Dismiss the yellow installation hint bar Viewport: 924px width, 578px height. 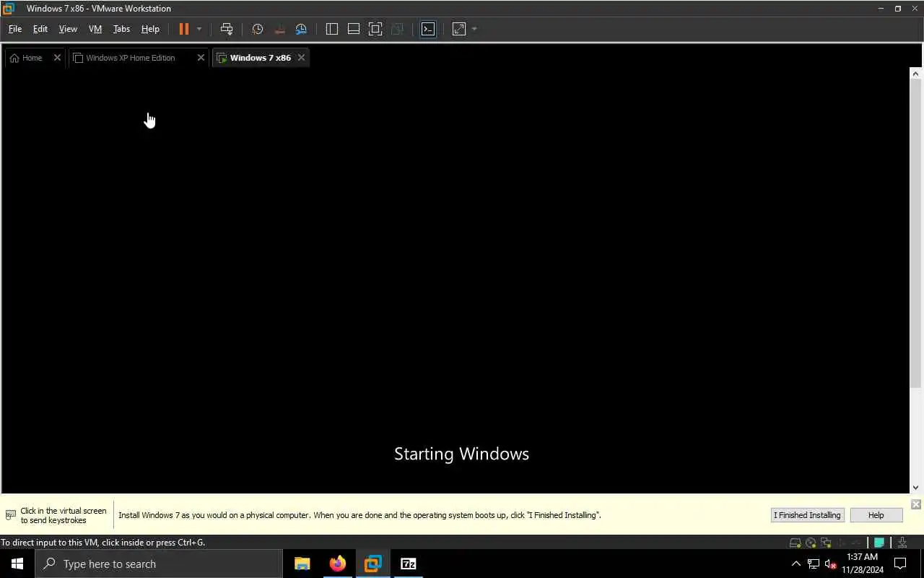pos(915,504)
